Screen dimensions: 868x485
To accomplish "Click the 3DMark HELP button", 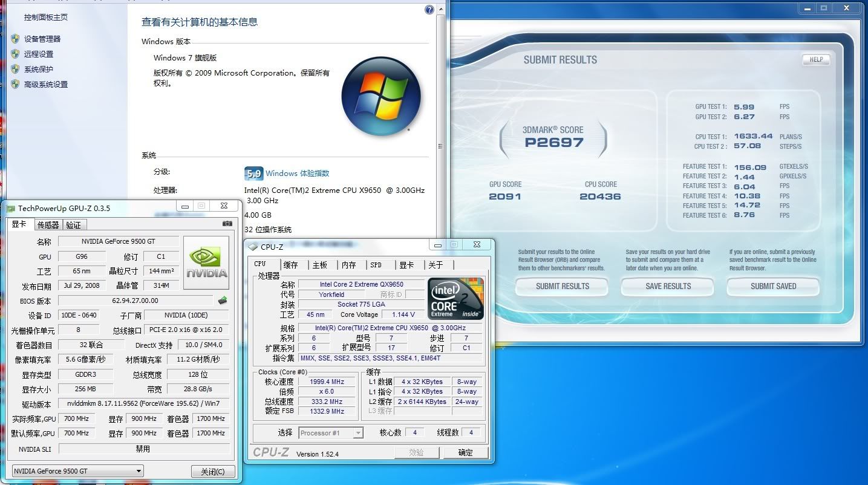I will pos(816,59).
